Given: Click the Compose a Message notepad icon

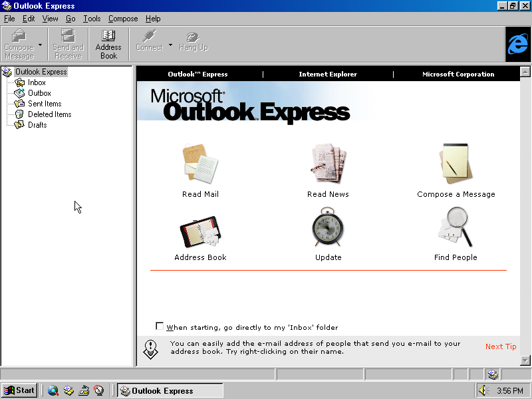Looking at the screenshot, I should point(456,163).
